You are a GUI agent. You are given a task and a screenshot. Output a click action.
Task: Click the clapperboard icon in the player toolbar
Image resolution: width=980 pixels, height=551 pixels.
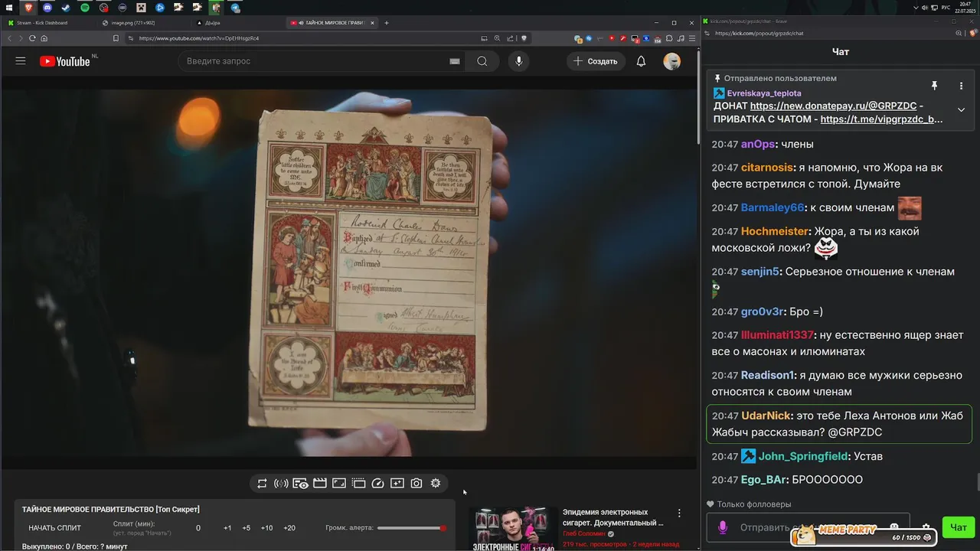320,483
